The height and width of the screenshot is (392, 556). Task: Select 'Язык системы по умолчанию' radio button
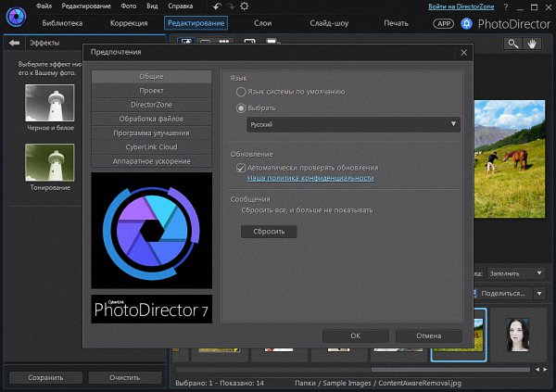point(242,93)
